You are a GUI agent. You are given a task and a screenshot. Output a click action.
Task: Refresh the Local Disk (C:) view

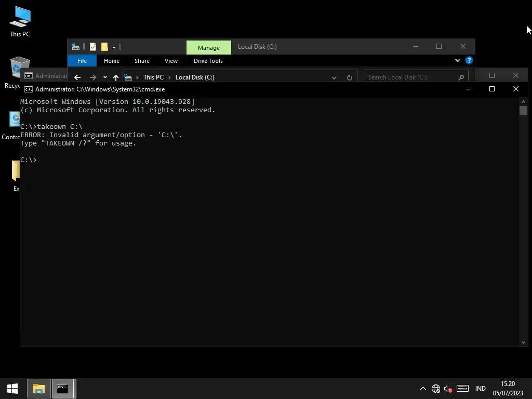tap(350, 78)
